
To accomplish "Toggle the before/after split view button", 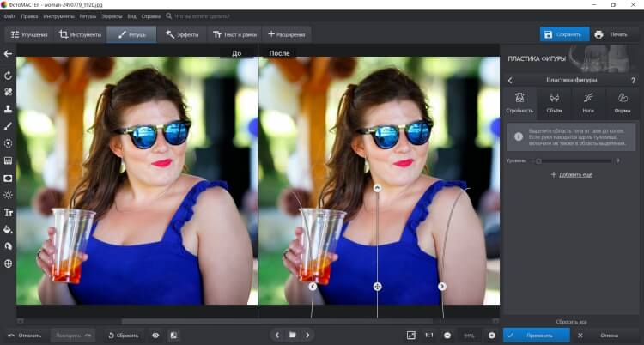I will (173, 336).
